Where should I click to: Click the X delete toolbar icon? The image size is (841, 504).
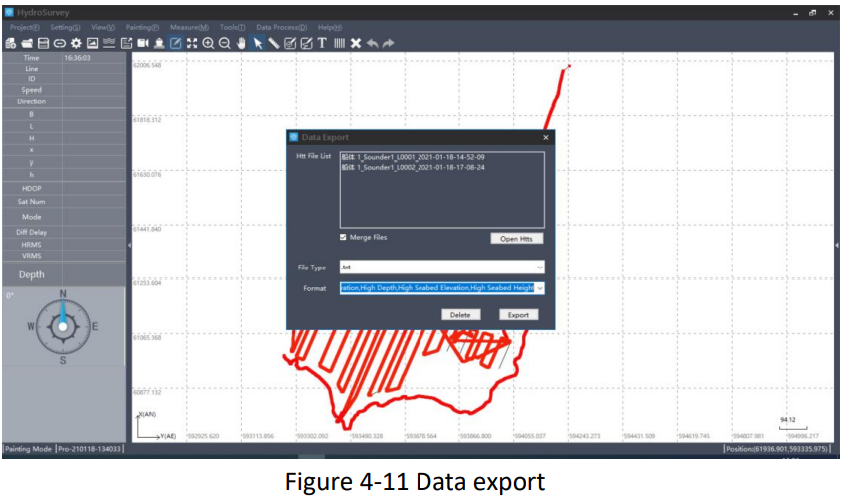pyautogui.click(x=355, y=44)
